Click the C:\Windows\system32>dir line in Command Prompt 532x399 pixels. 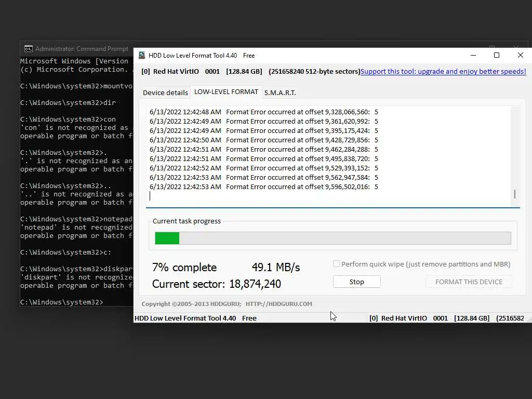click(68, 102)
